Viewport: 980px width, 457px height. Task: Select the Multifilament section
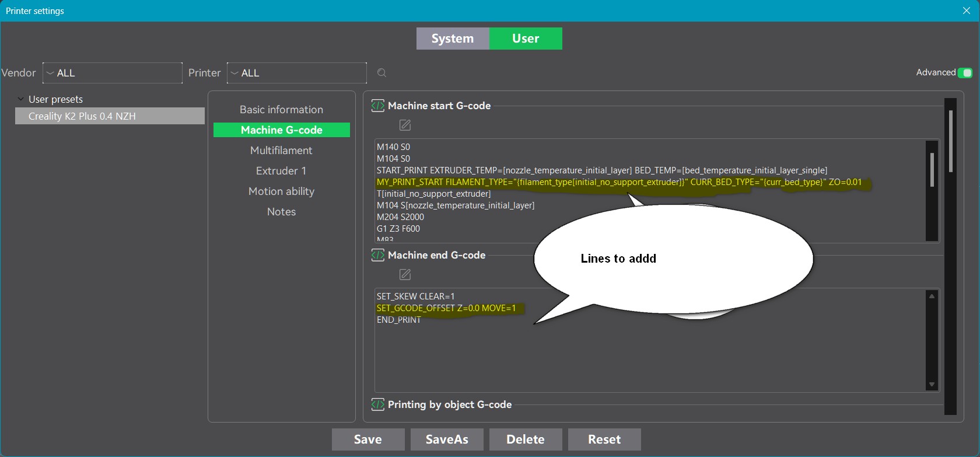coord(281,151)
